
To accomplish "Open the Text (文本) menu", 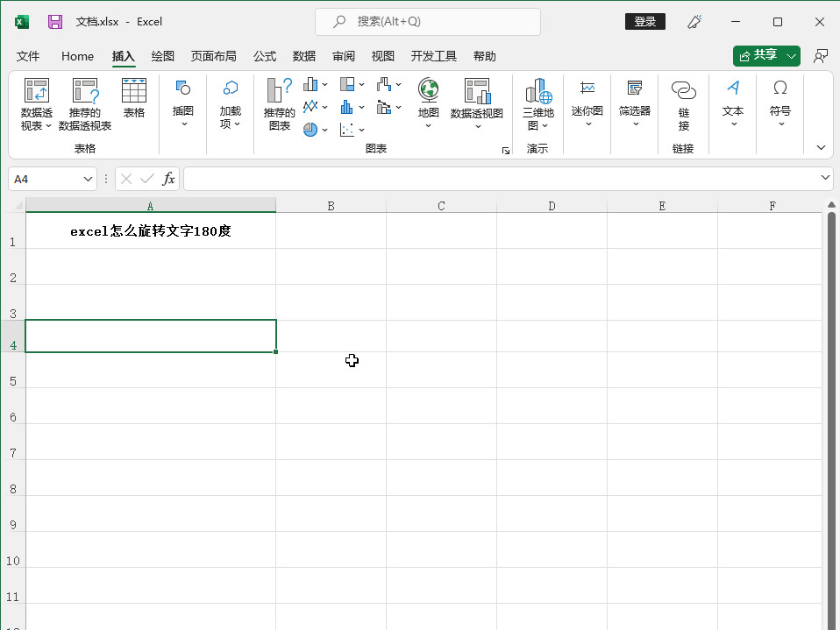I will [x=733, y=104].
